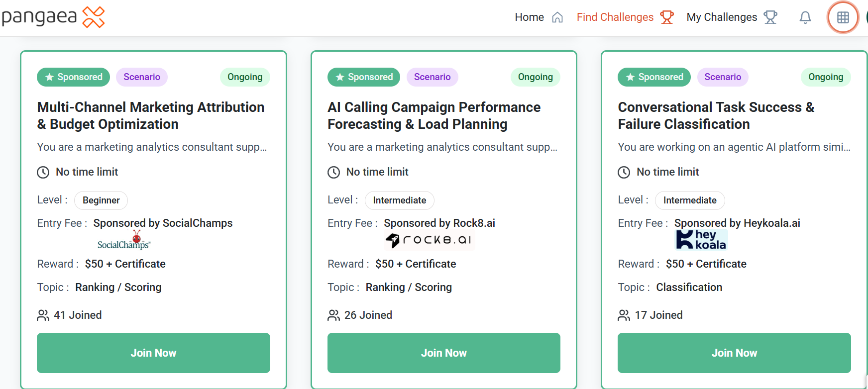Screen dimensions: 868x389
Task: Open the notifications bell
Action: [805, 17]
